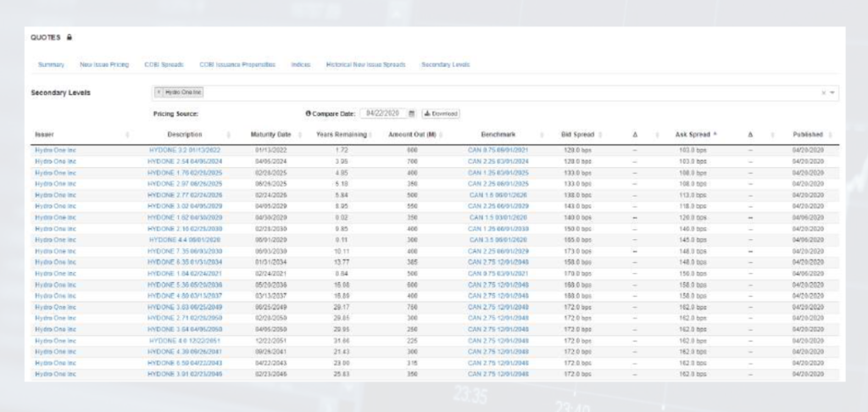Select the Secondary Levels tab
The width and height of the screenshot is (868, 412).
tap(446, 64)
